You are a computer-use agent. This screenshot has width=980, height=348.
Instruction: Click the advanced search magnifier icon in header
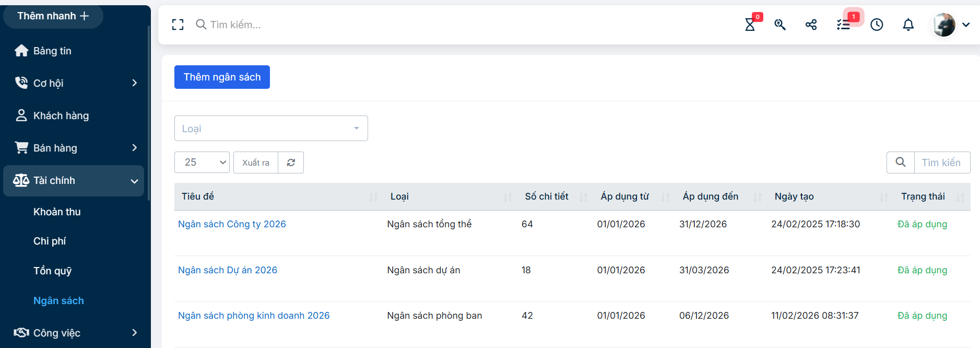click(780, 25)
